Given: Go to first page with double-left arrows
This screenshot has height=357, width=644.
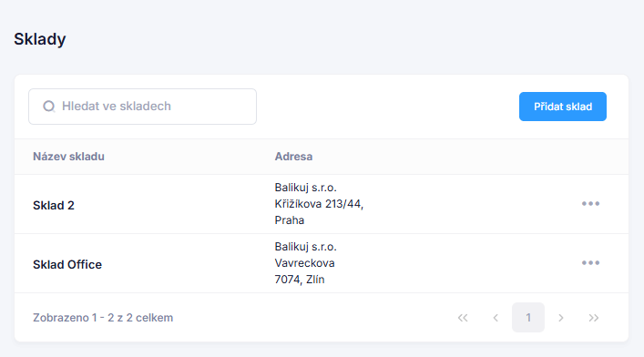Looking at the screenshot, I should click(463, 318).
